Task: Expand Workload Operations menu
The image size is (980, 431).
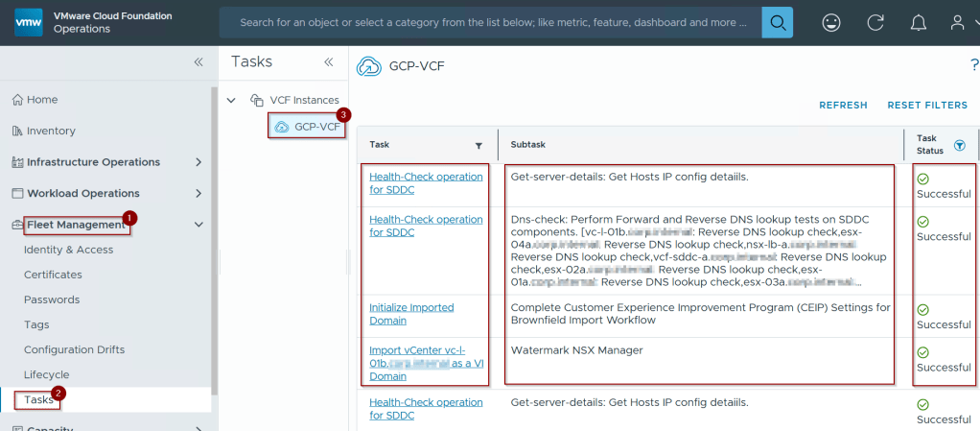Action: click(198, 193)
